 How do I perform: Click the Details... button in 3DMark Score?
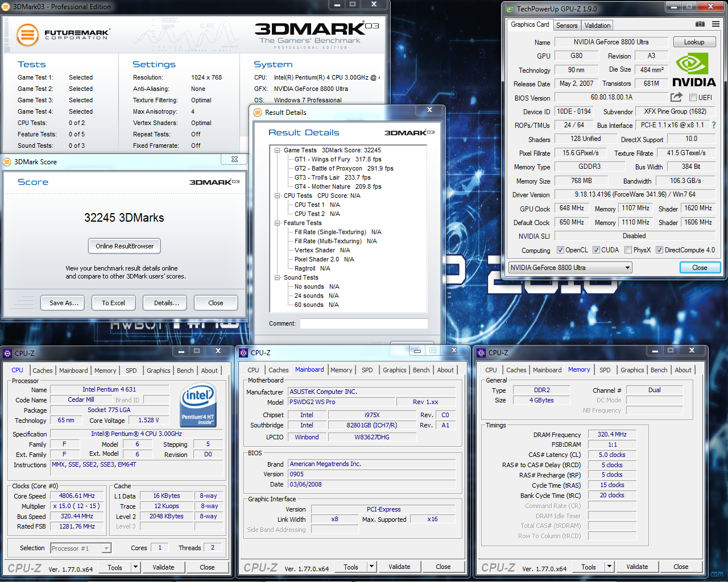pos(165,303)
